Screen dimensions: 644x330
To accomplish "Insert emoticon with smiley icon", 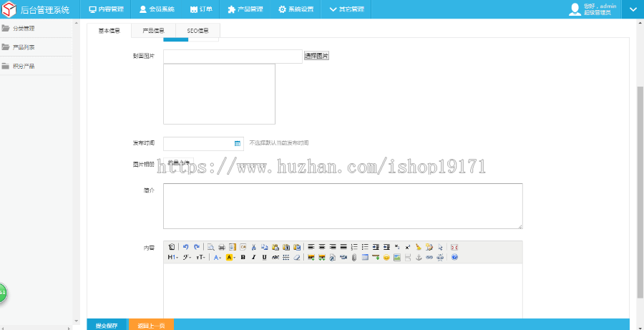I will pyautogui.click(x=386, y=257).
